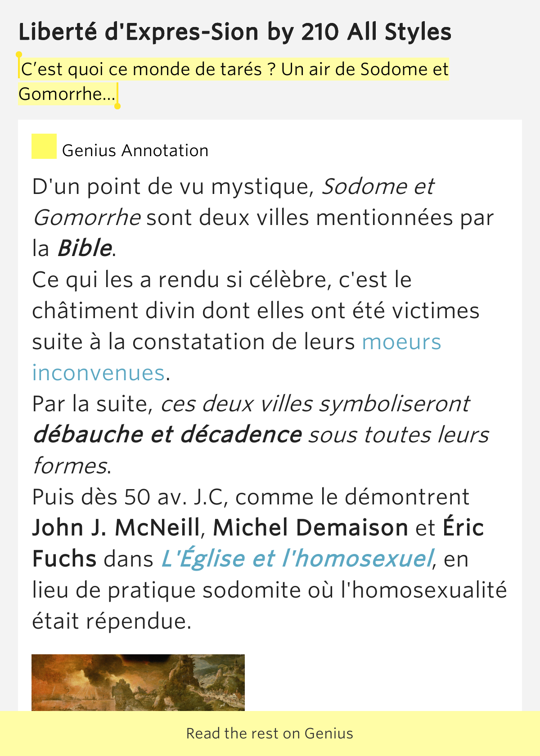Click the text "était répendue."
This screenshot has width=540, height=756.
[112, 621]
